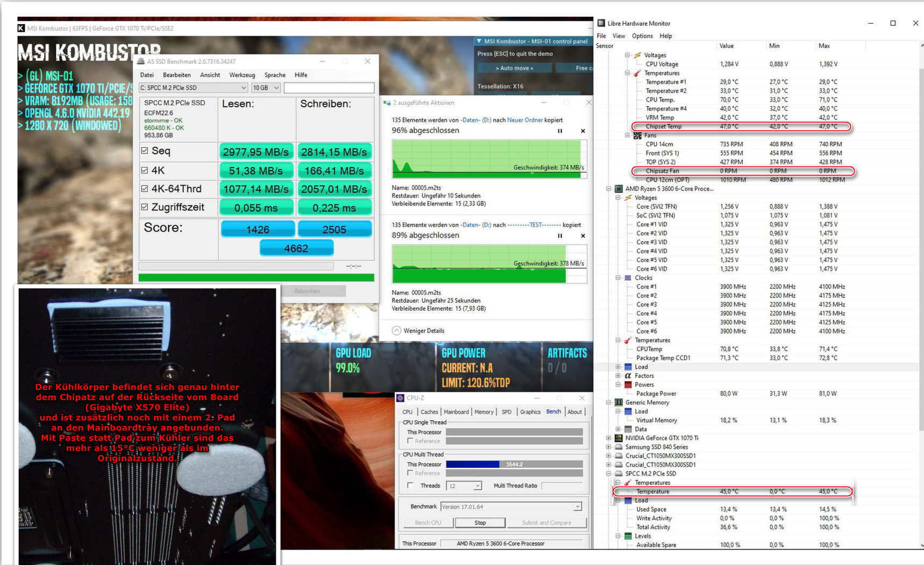
Task: Click the NVIDIA GeForce GTX 1070 Ti icon
Action: [x=619, y=438]
